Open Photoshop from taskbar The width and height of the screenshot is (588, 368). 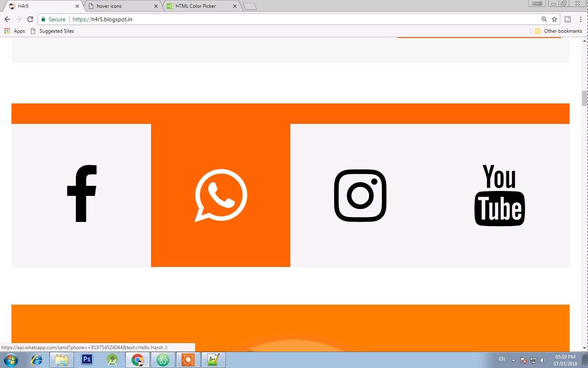(x=87, y=360)
